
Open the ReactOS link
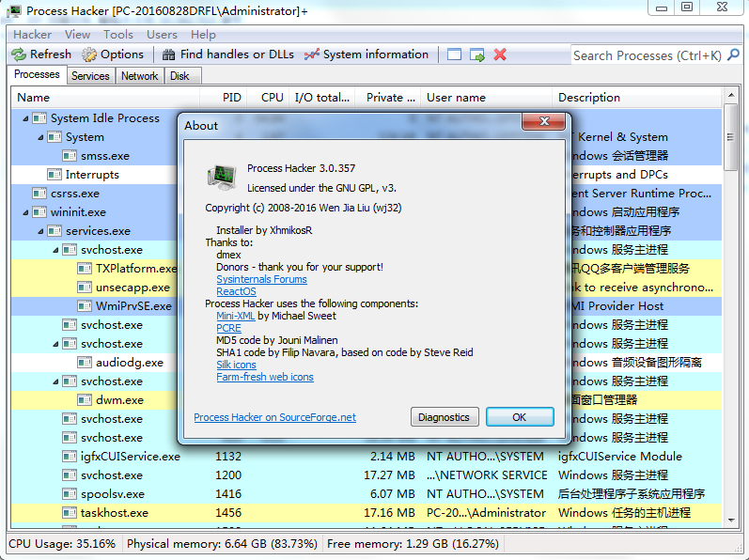coord(237,291)
